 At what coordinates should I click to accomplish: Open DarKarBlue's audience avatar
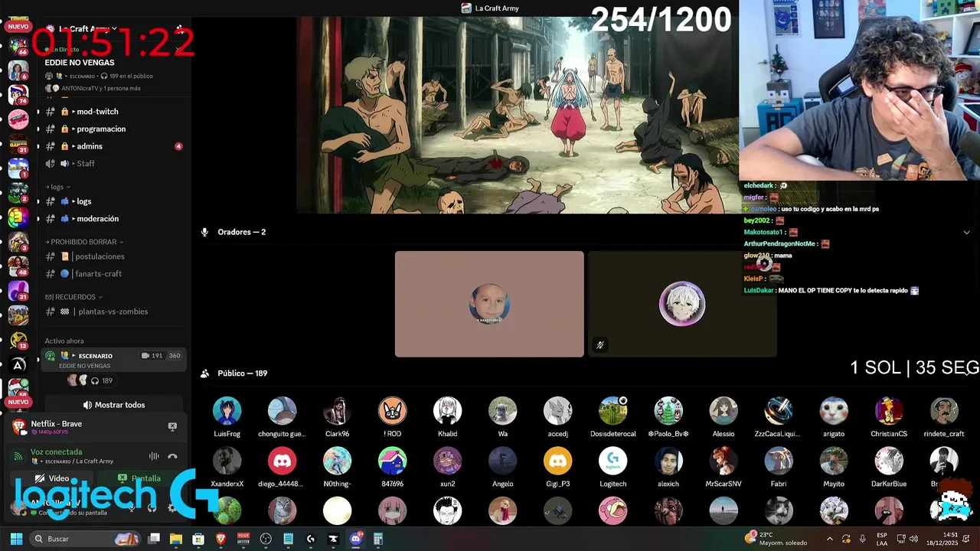pos(888,461)
